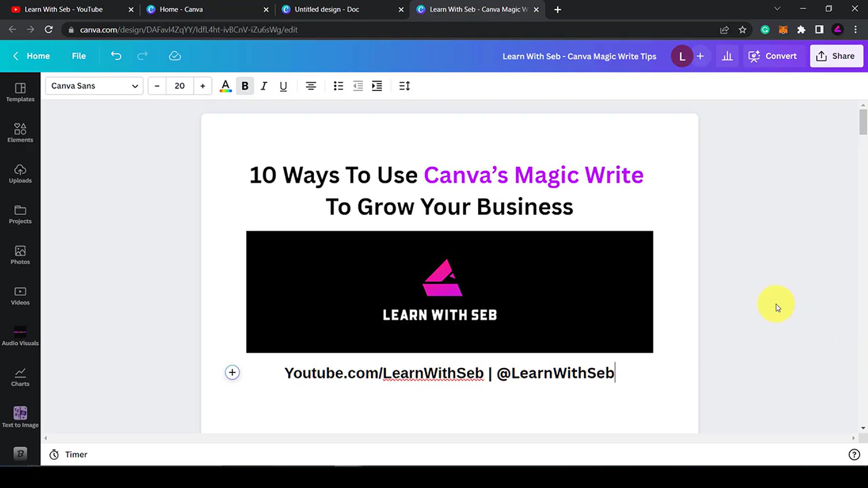Image resolution: width=868 pixels, height=488 pixels.
Task: Click the Share button
Action: 836,56
